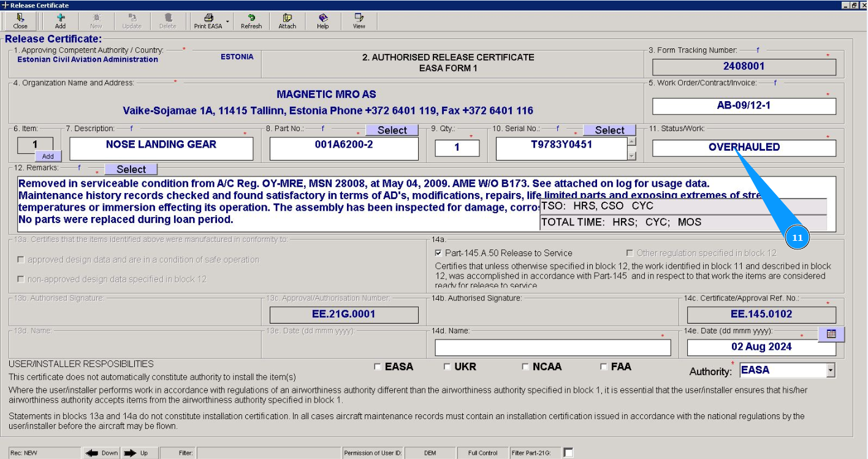Click the Add button under Item

pyautogui.click(x=48, y=156)
